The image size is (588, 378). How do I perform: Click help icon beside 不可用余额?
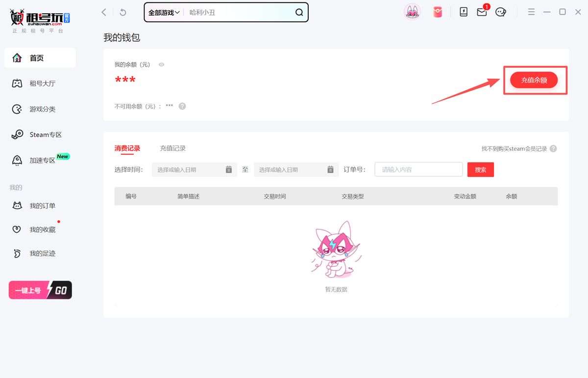[182, 106]
